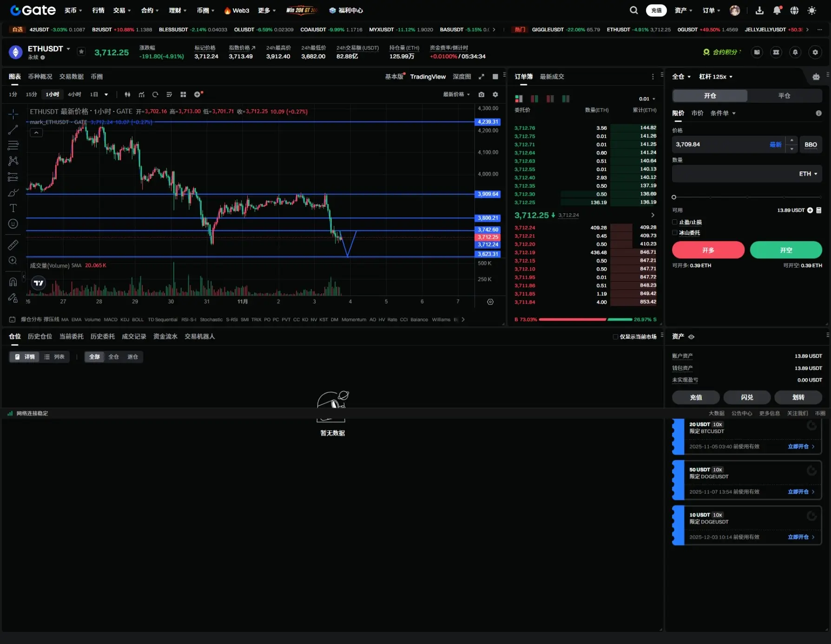Select the zoom-in magnifier tool

tap(13, 260)
